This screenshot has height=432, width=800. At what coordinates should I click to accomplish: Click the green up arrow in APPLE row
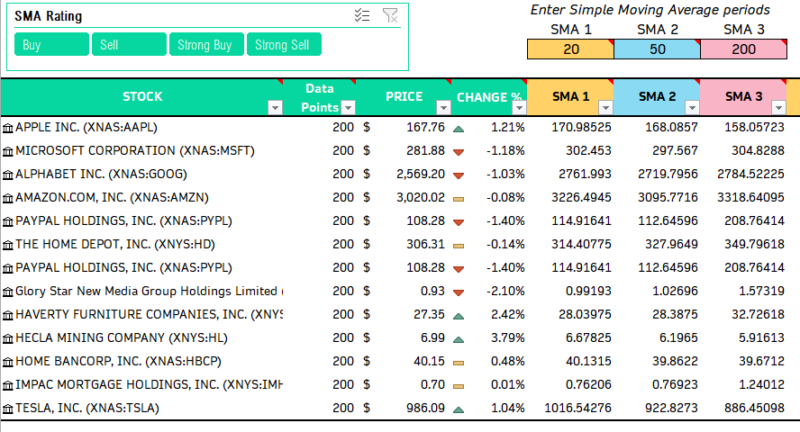pyautogui.click(x=459, y=129)
